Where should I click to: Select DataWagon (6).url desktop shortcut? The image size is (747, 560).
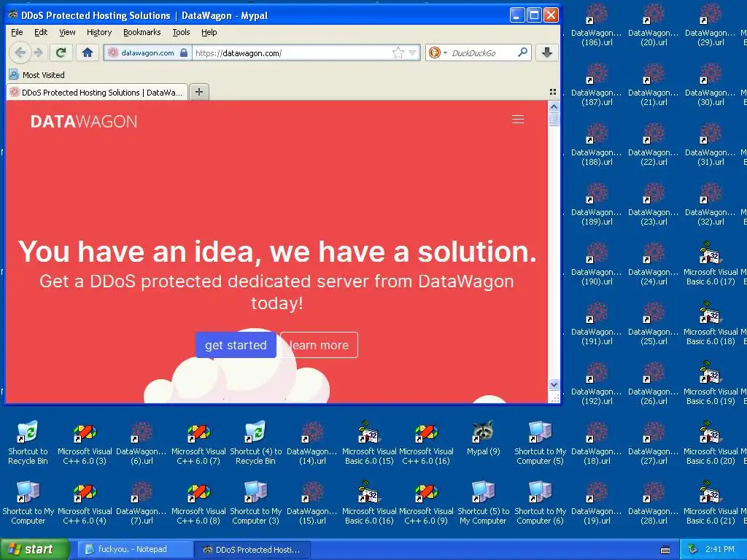click(142, 443)
